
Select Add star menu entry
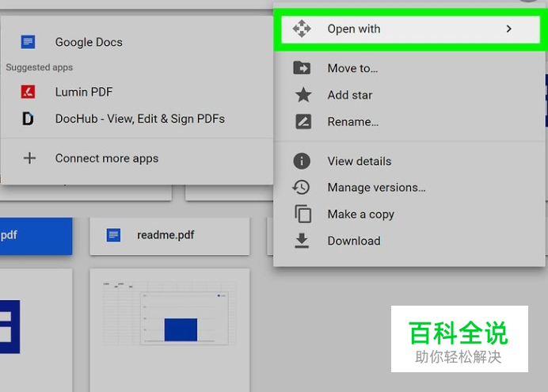pos(409,95)
